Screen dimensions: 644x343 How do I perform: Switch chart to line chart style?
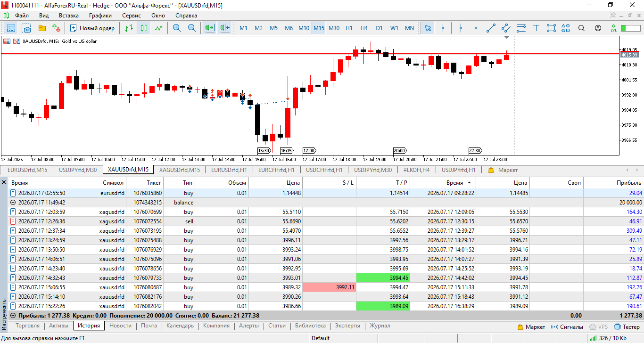(159, 28)
